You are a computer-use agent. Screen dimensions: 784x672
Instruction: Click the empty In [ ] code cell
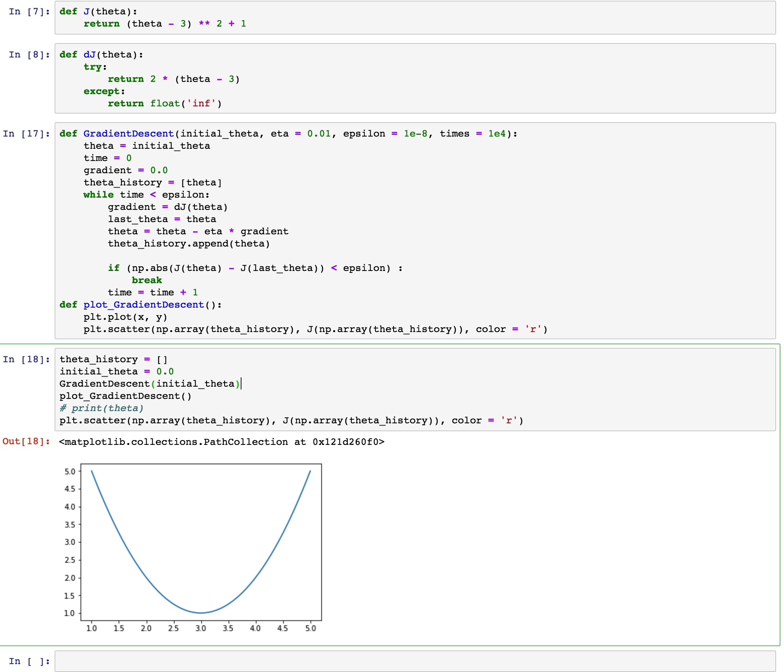[415, 661]
